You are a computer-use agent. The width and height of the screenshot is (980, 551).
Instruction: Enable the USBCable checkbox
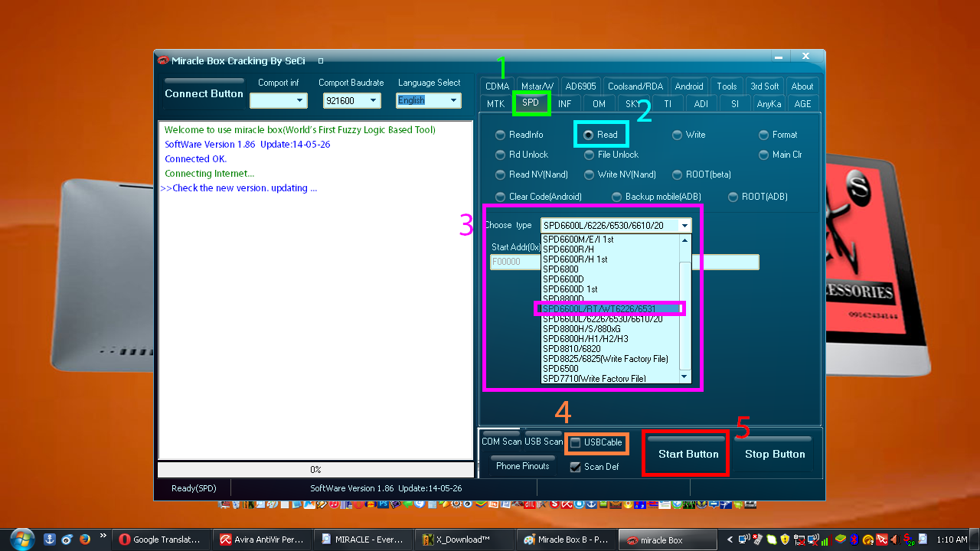click(x=576, y=442)
